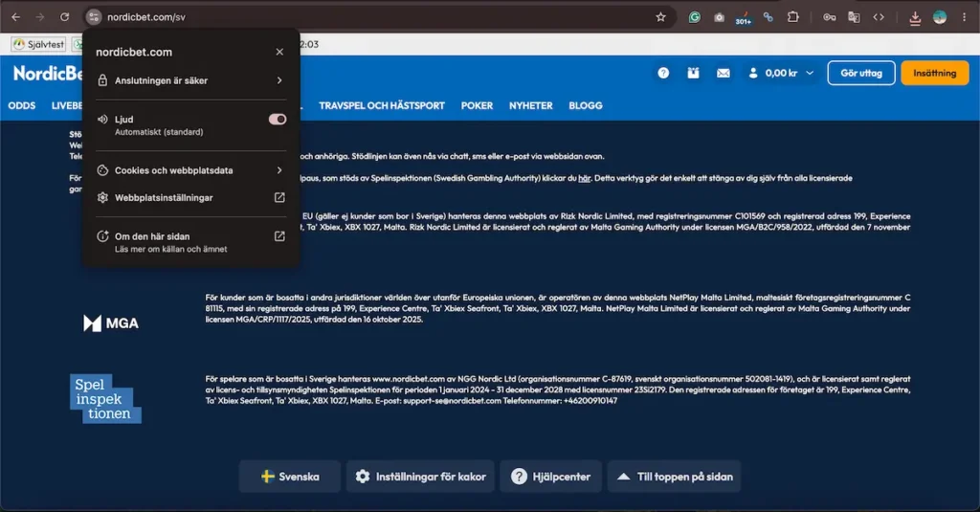Reload the page with the refresh icon
Viewport: 980px width, 512px height.
64,17
